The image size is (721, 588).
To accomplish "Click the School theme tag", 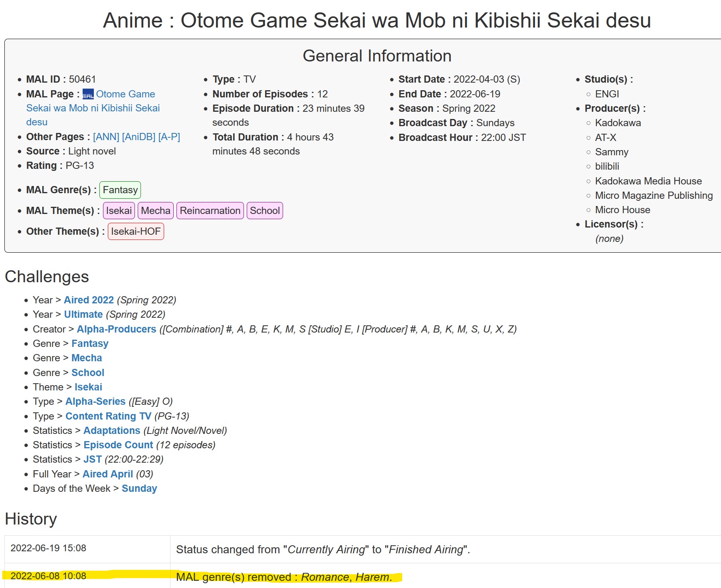I will [265, 211].
